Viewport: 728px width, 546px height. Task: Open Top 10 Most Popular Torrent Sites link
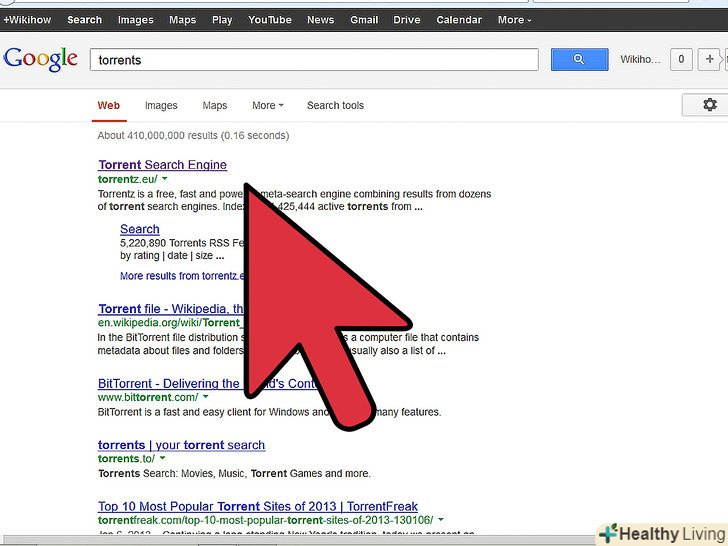point(258,506)
